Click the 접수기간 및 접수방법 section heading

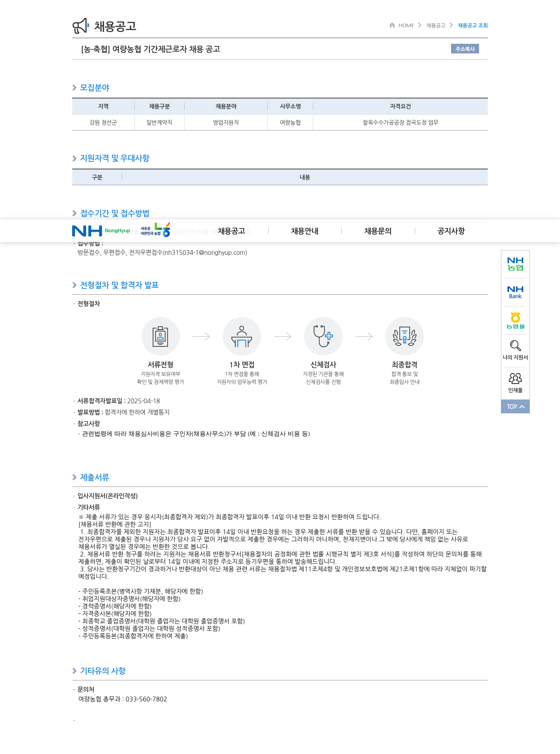111,213
